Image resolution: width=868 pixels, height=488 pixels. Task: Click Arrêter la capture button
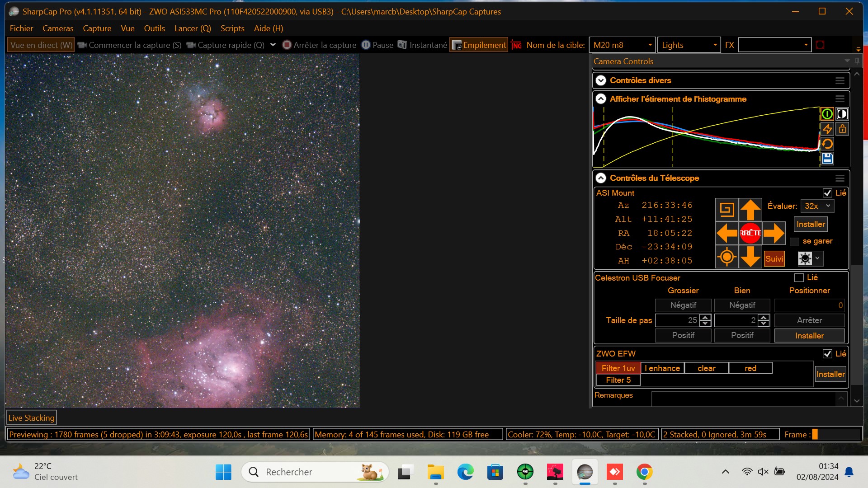pos(319,45)
